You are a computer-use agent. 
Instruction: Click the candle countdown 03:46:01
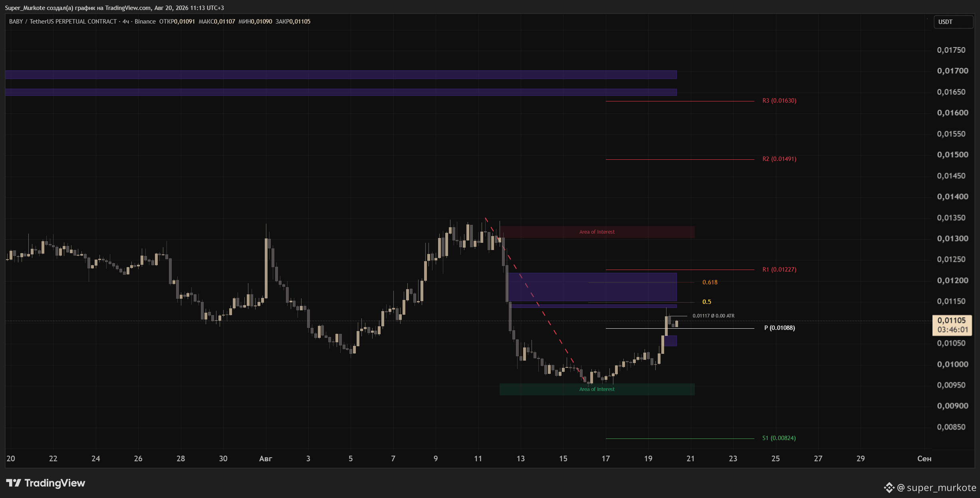pyautogui.click(x=952, y=330)
